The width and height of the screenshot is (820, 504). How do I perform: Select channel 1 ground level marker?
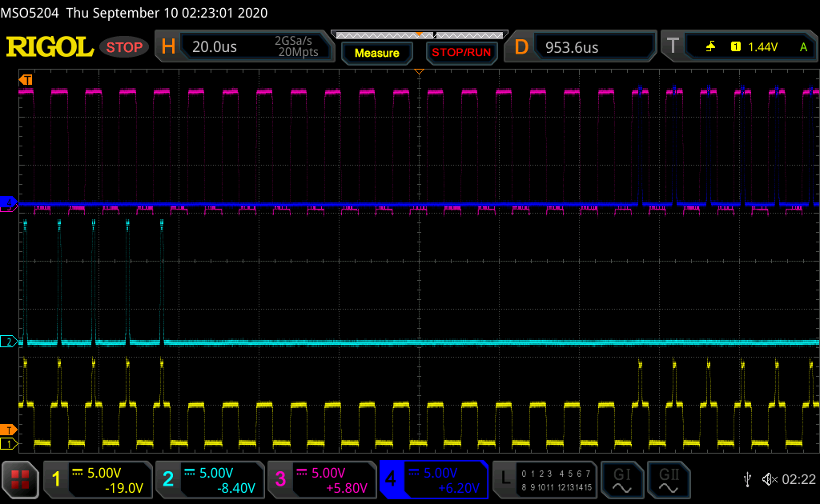8,444
